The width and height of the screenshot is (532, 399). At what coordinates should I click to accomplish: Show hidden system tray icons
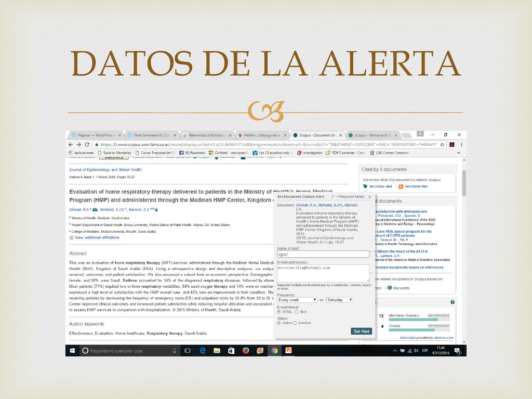point(395,351)
